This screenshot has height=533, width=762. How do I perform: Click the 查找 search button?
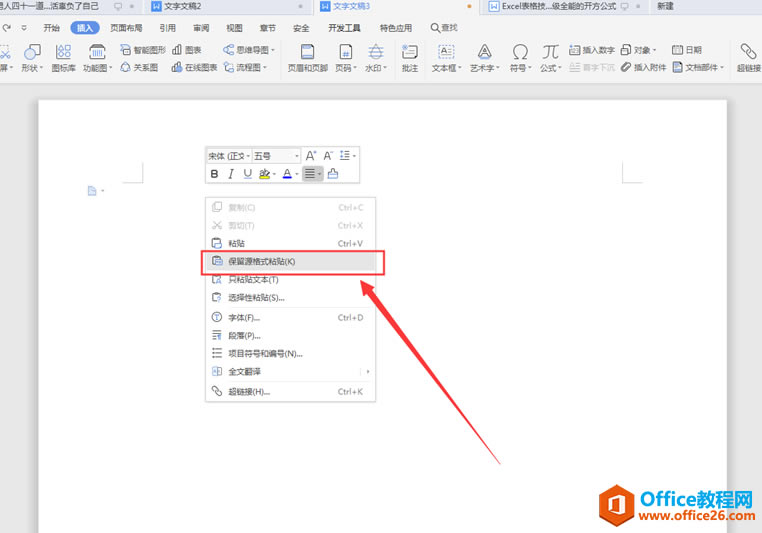click(x=444, y=28)
